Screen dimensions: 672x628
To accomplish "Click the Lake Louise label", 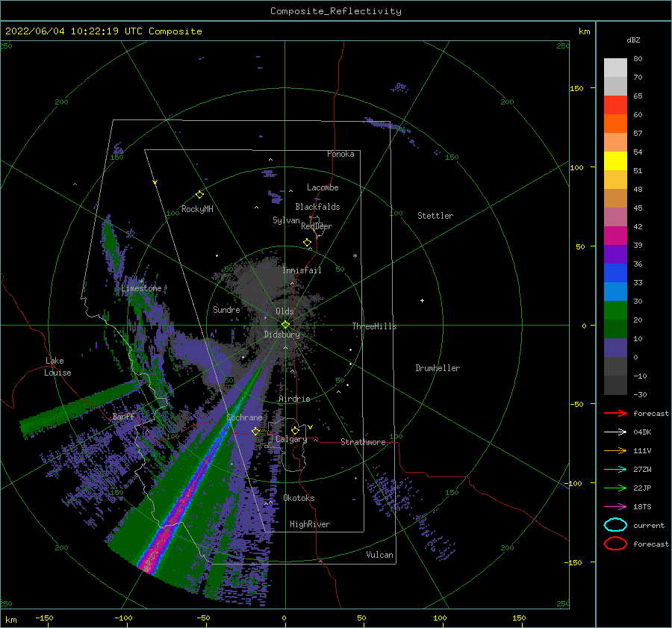I will [57, 367].
